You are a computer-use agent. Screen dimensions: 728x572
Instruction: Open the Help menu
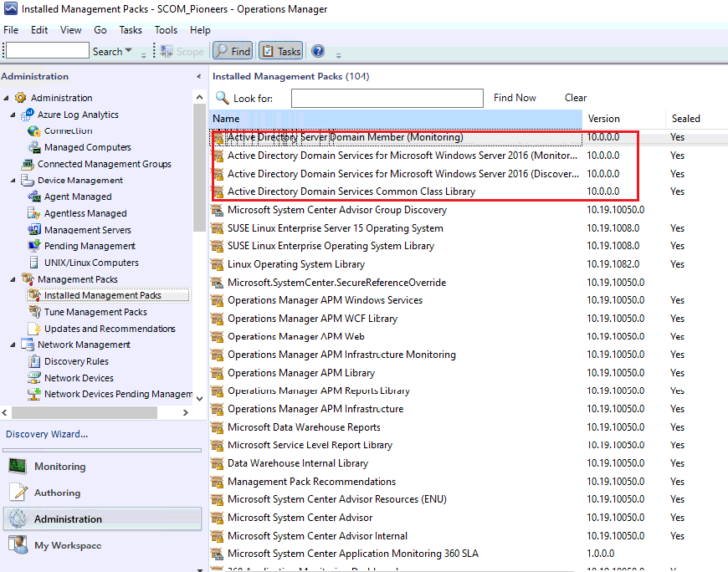click(x=200, y=30)
